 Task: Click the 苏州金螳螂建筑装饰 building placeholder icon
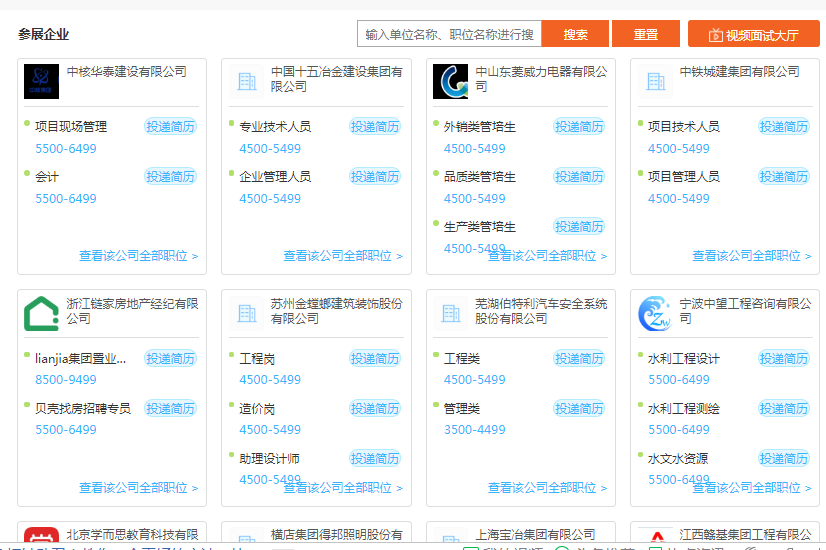(x=246, y=313)
